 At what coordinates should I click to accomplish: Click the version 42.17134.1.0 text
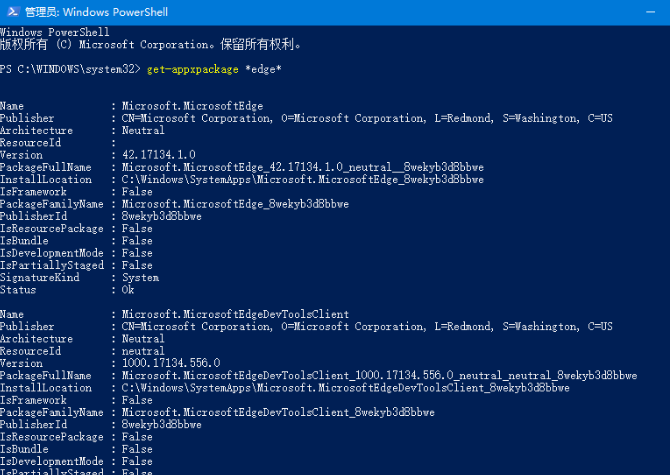tap(159, 155)
